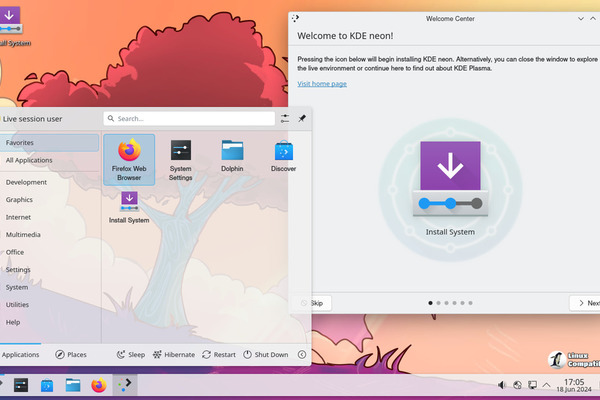Pin the application launcher open

coord(302,118)
